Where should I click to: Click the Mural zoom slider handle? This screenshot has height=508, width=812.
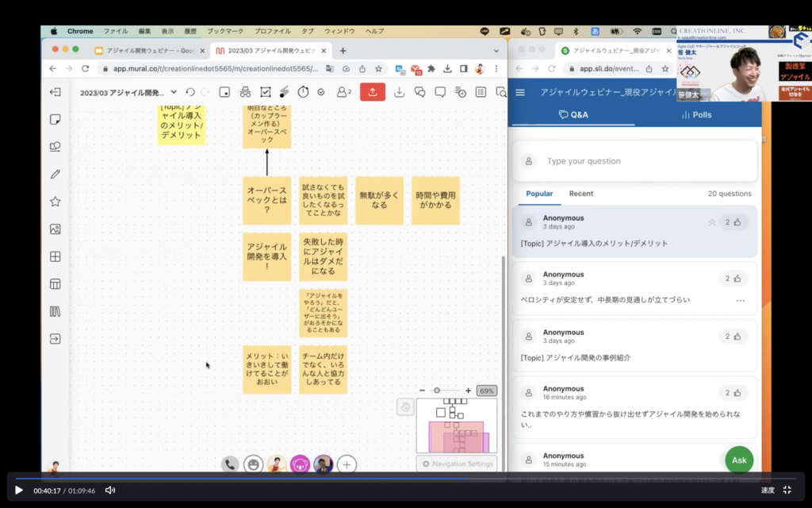(x=437, y=391)
